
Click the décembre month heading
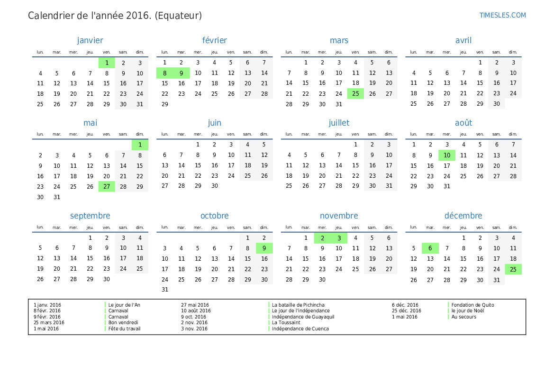tap(463, 216)
